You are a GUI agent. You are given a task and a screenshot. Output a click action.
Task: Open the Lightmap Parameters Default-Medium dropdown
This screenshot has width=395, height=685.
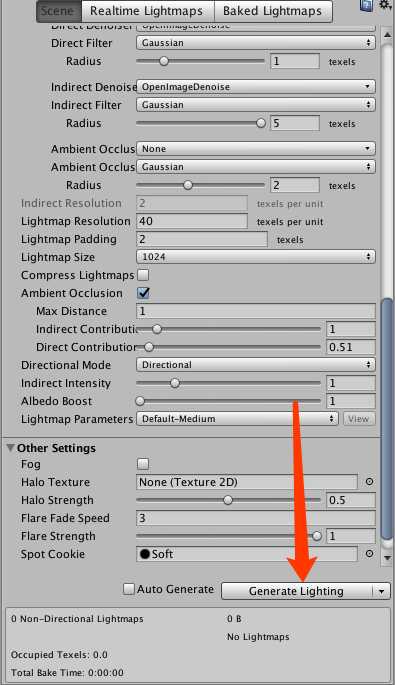[x=238, y=419]
